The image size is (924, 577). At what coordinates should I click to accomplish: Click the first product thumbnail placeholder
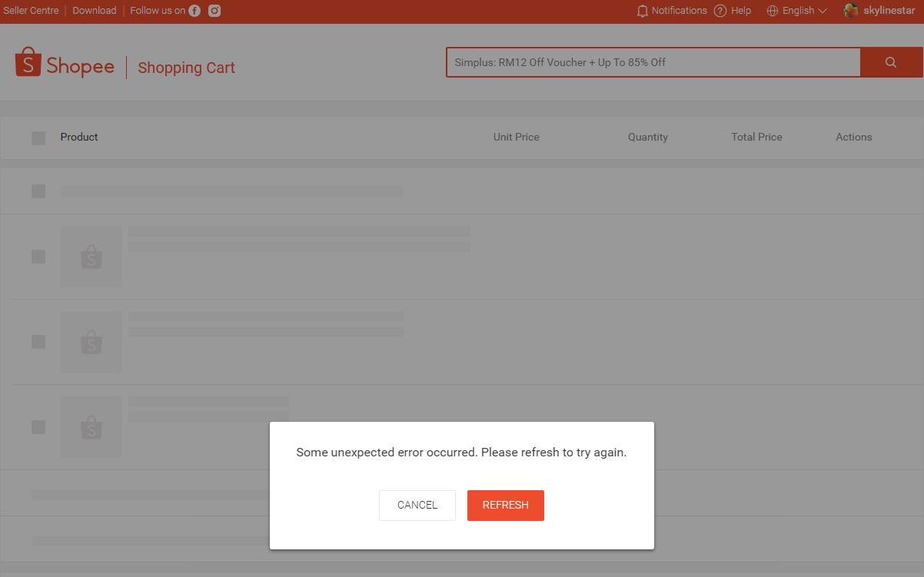[x=91, y=257]
